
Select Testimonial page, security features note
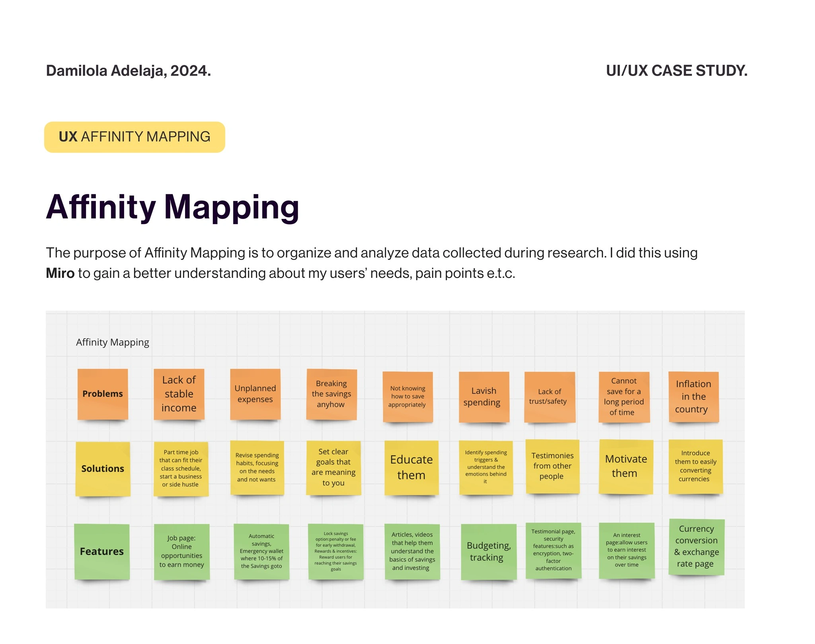(554, 550)
